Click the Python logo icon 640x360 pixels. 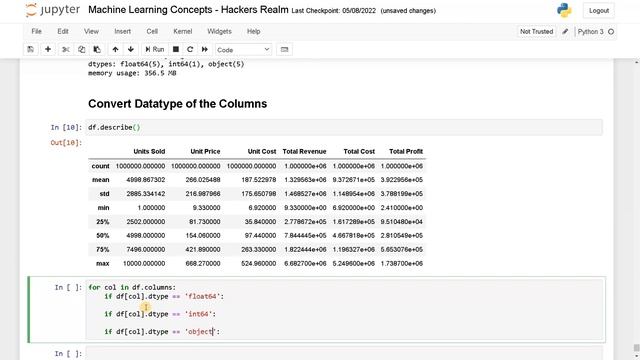pos(564,10)
